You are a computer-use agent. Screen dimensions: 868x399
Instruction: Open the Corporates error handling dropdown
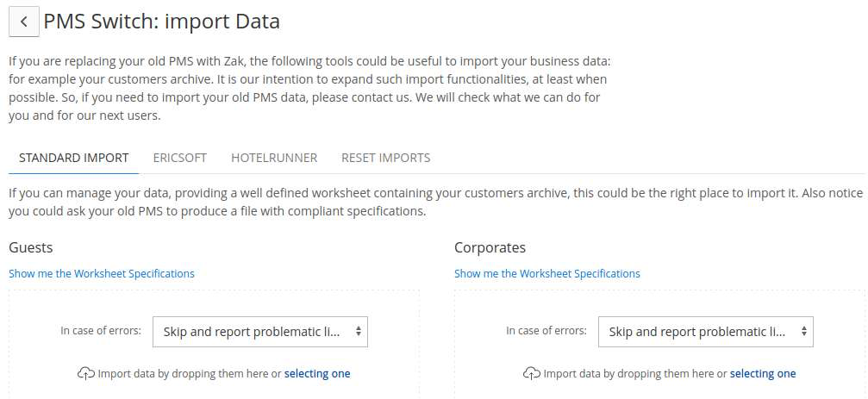click(x=706, y=332)
